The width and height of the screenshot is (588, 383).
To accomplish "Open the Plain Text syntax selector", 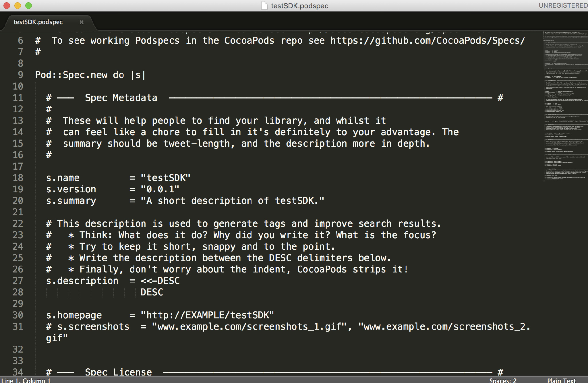I will click(x=561, y=380).
